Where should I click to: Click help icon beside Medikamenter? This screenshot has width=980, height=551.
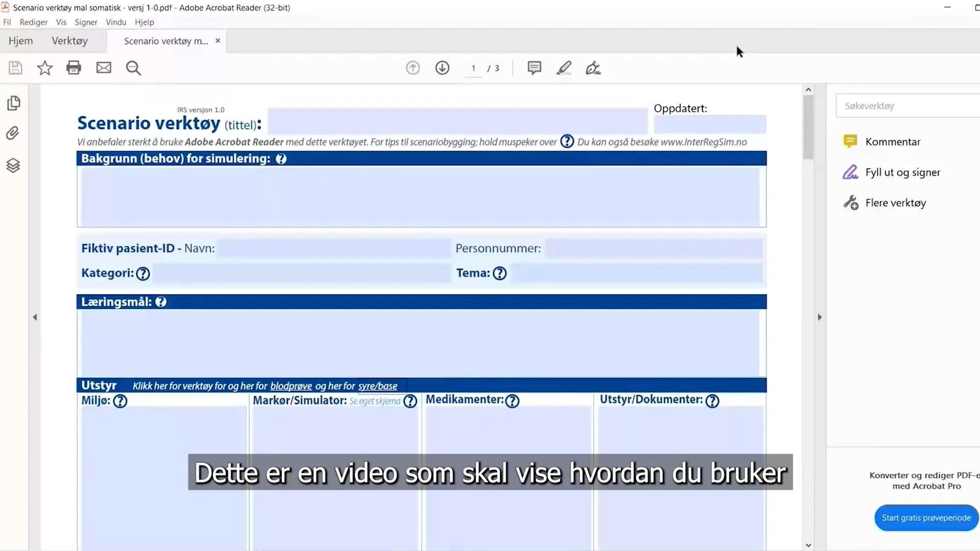512,401
